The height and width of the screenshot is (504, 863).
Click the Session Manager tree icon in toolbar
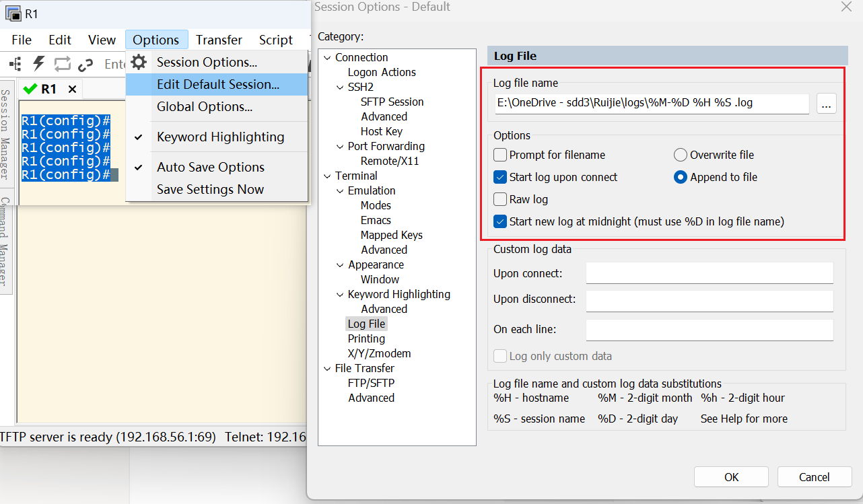15,65
